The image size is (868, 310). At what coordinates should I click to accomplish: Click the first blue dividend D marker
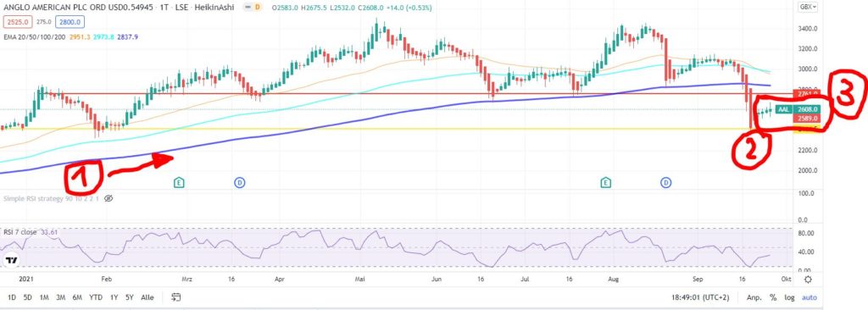240,182
